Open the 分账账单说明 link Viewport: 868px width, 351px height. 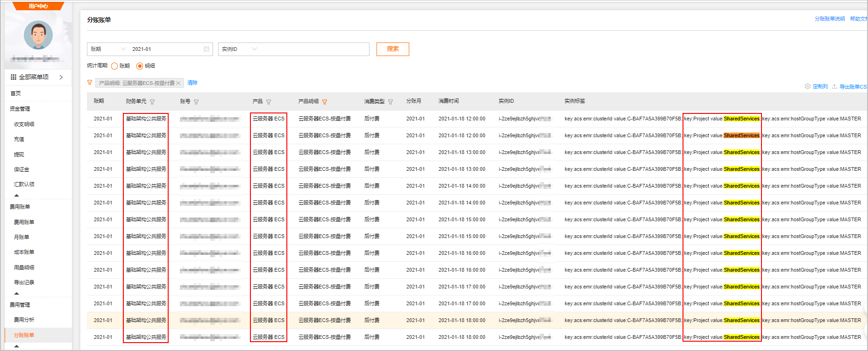coord(830,19)
